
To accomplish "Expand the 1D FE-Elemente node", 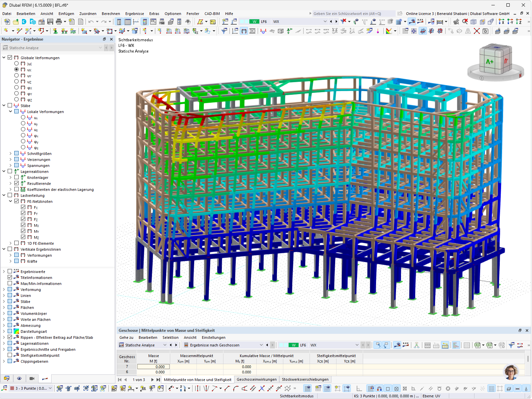I will [x=10, y=243].
